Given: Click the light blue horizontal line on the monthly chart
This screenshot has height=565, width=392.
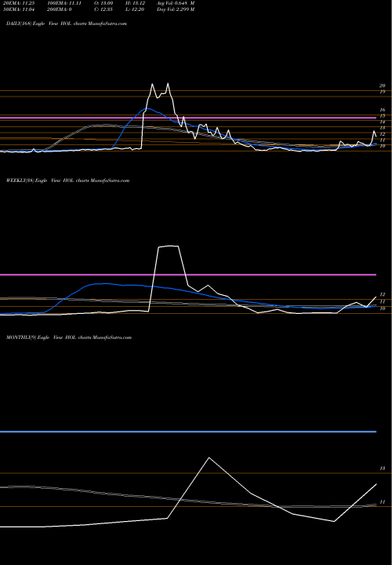Looking at the screenshot, I should point(188,432).
